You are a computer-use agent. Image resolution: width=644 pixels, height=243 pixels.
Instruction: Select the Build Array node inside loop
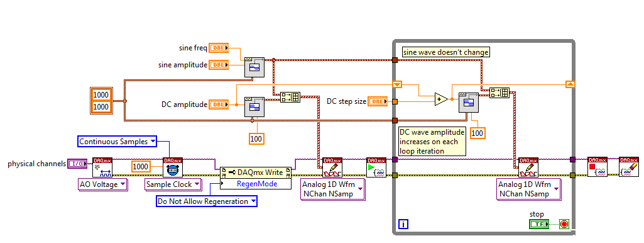(500, 93)
